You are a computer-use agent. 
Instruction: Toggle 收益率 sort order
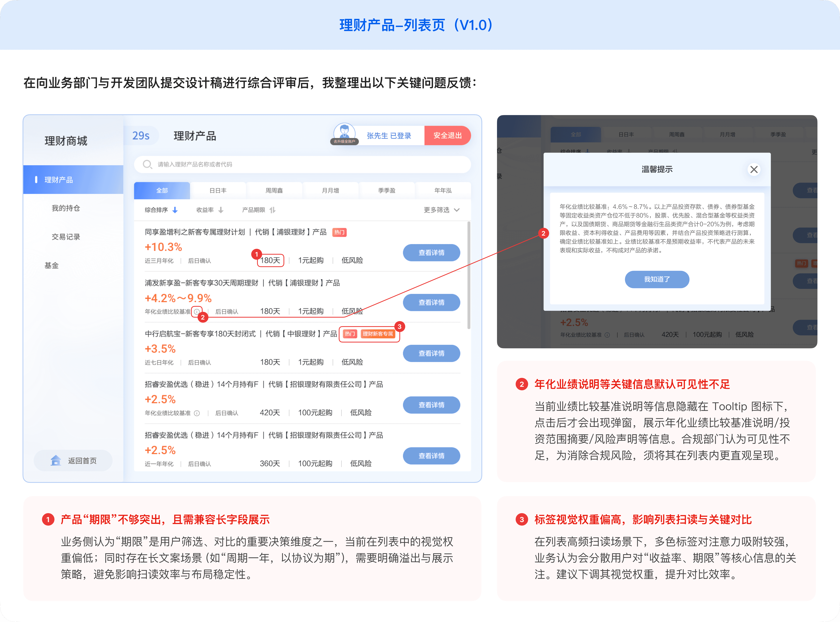tap(221, 210)
